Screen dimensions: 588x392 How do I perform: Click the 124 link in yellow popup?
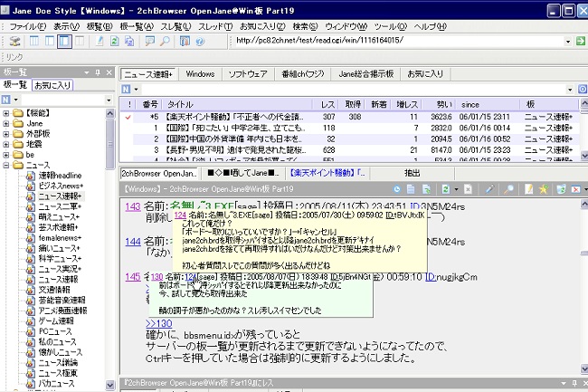pyautogui.click(x=180, y=215)
